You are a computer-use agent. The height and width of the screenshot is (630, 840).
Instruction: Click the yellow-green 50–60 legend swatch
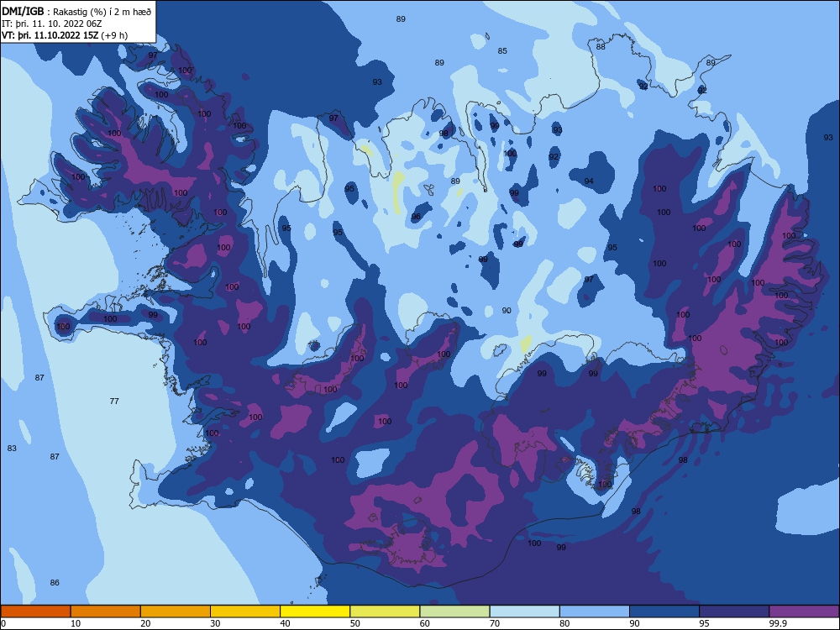(386, 612)
